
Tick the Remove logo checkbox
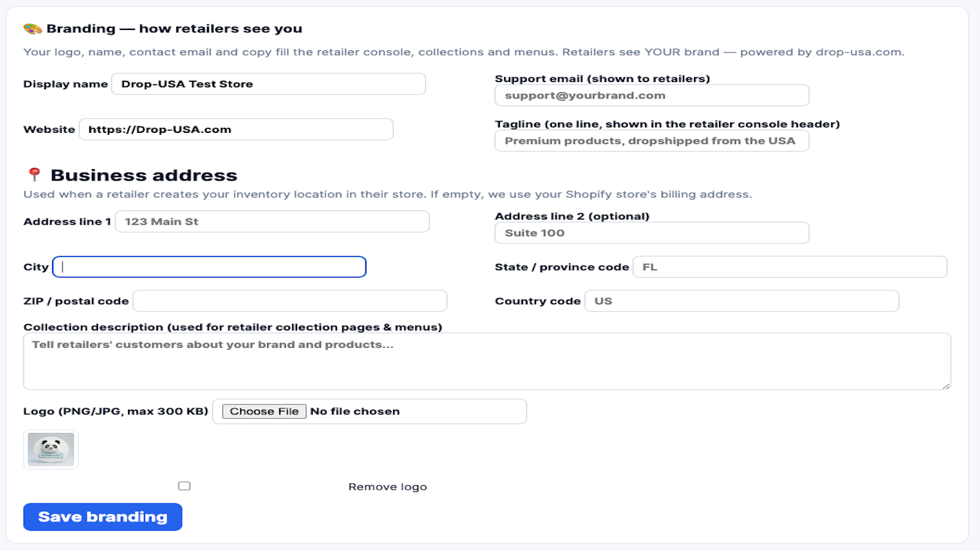184,486
